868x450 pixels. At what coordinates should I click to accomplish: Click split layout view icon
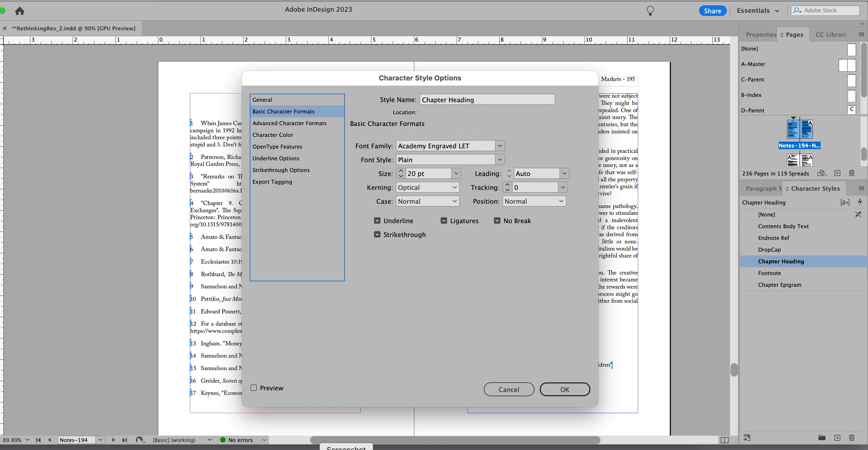coord(724,440)
